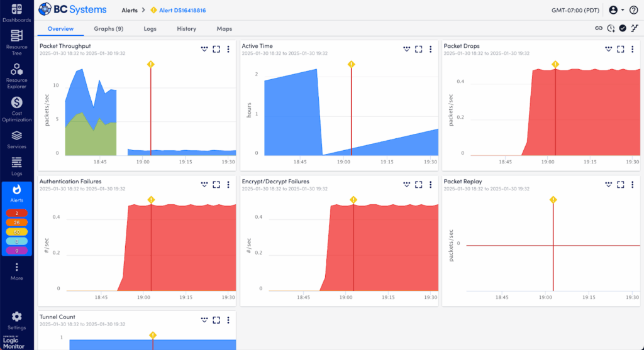This screenshot has height=350, width=644.
Task: Open Cost Optimization
Action: tap(16, 109)
